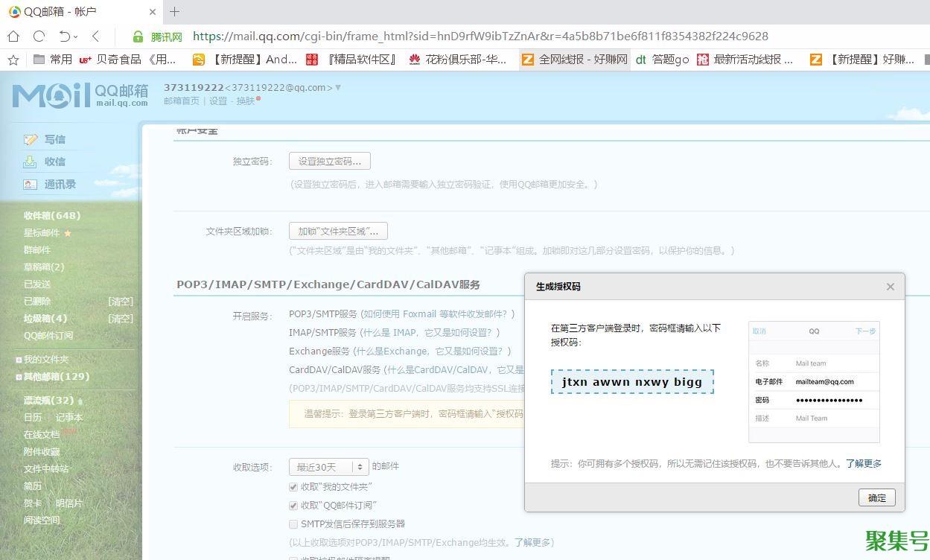Expand the account dropdown arrow beside 373119222@qq.com
930x560 pixels.
[x=338, y=87]
